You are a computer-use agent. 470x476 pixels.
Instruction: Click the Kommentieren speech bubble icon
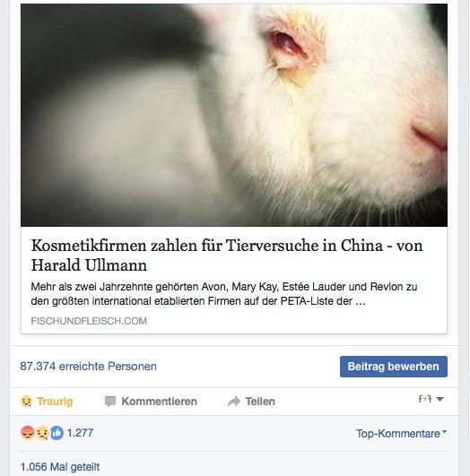[110, 402]
